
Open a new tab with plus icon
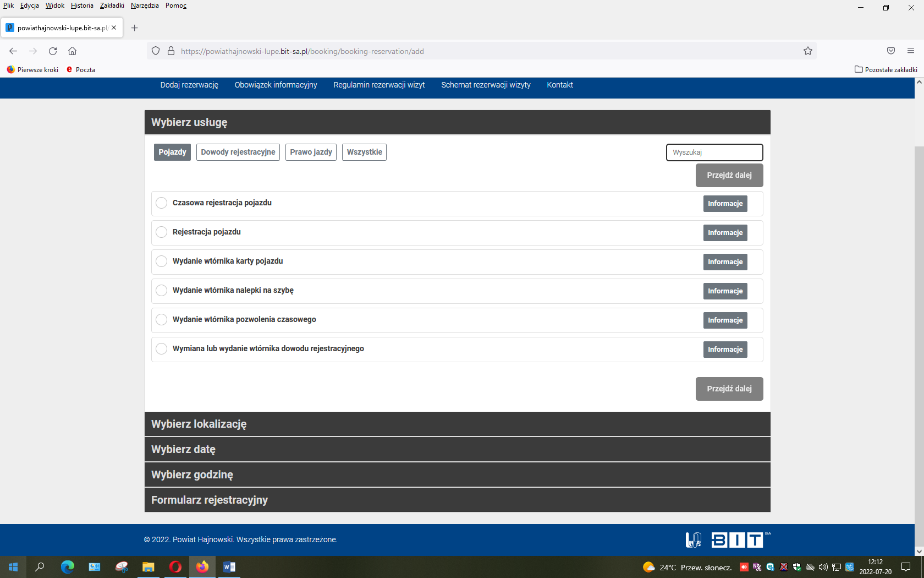tap(134, 28)
